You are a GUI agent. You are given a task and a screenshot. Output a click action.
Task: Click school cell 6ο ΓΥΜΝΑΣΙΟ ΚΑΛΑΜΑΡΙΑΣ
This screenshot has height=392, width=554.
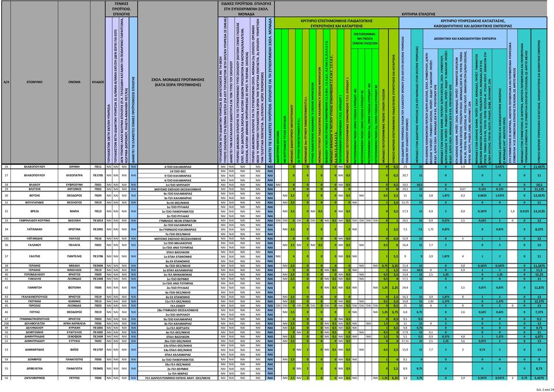(x=178, y=229)
